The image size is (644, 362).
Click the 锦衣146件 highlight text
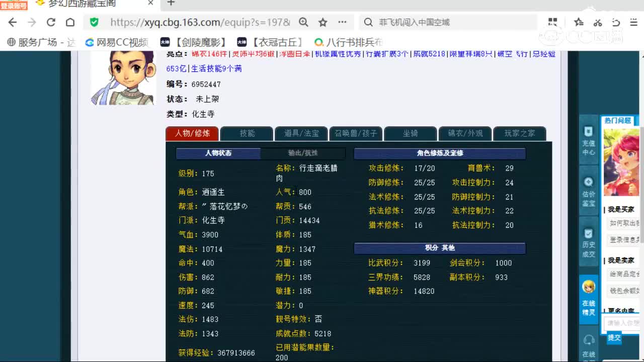coord(210,54)
